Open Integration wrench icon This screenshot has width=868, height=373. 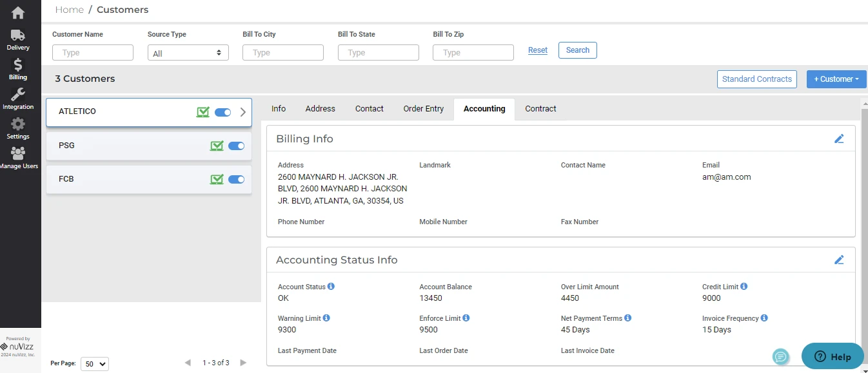pos(18,99)
